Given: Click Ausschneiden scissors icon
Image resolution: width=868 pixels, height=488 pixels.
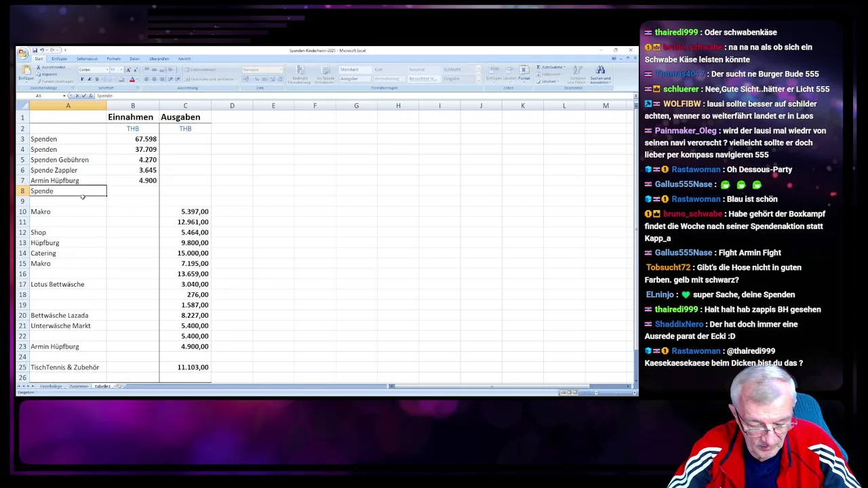Looking at the screenshot, I should [x=39, y=67].
